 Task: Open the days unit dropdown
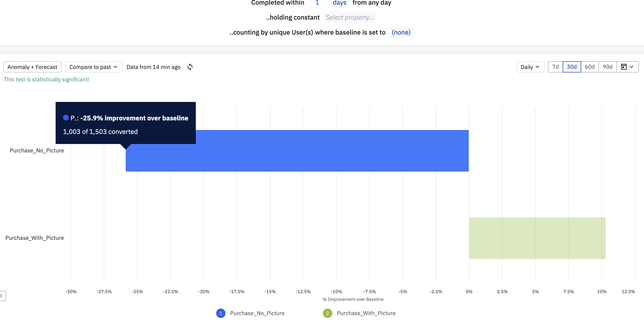339,3
